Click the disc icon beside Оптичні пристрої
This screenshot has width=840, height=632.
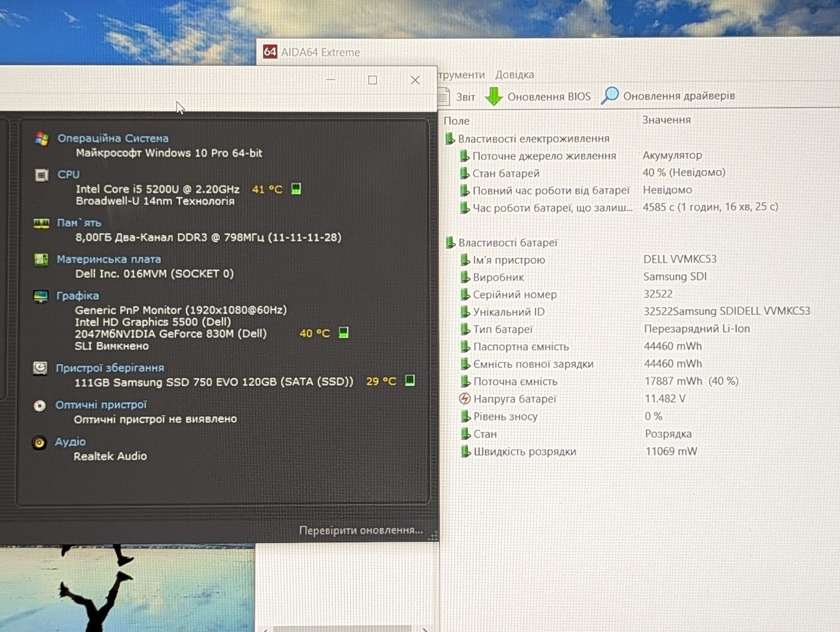tap(40, 406)
